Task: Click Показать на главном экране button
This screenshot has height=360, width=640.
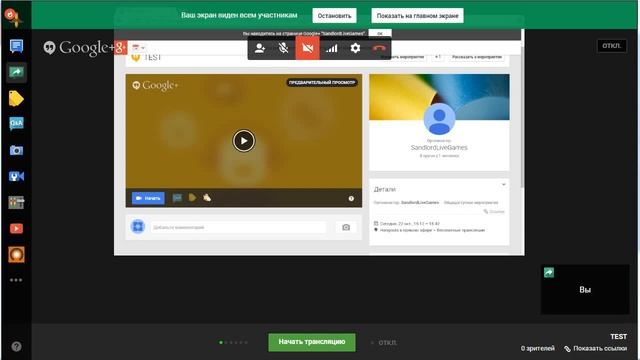Action: (x=417, y=16)
